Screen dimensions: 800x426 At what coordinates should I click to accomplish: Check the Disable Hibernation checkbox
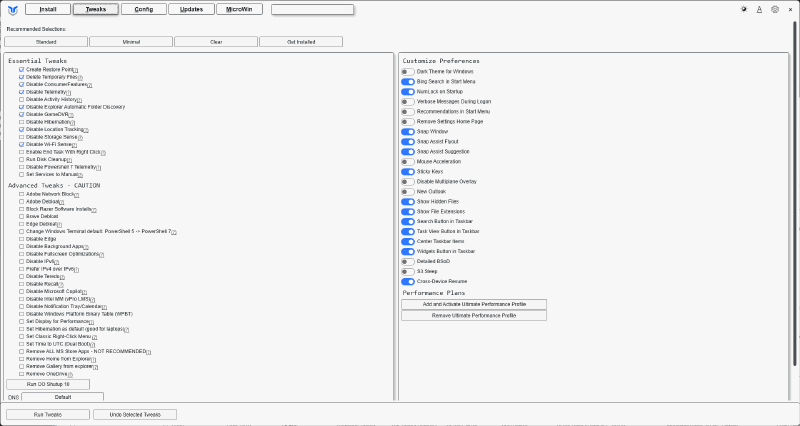pyautogui.click(x=21, y=122)
